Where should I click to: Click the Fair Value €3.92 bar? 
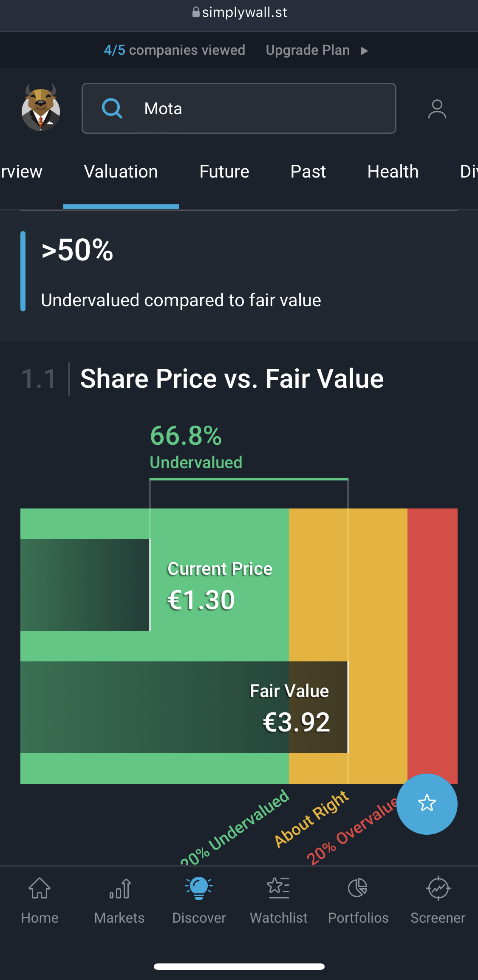(184, 707)
